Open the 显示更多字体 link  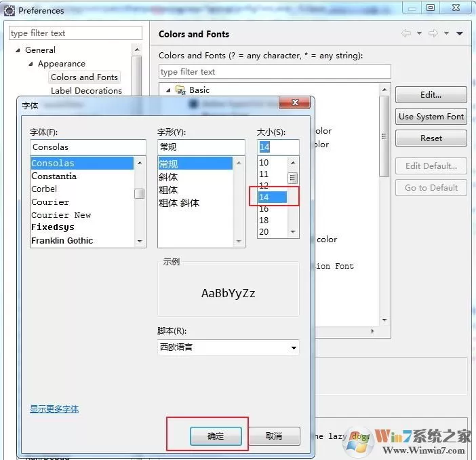point(54,409)
